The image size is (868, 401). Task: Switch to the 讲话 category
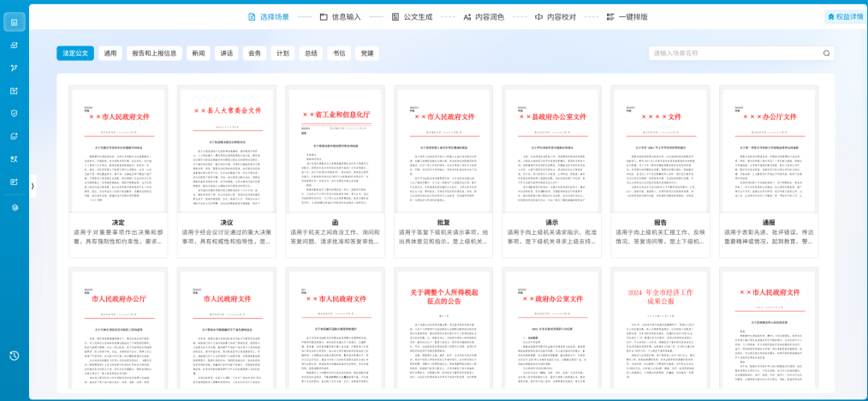(x=226, y=53)
